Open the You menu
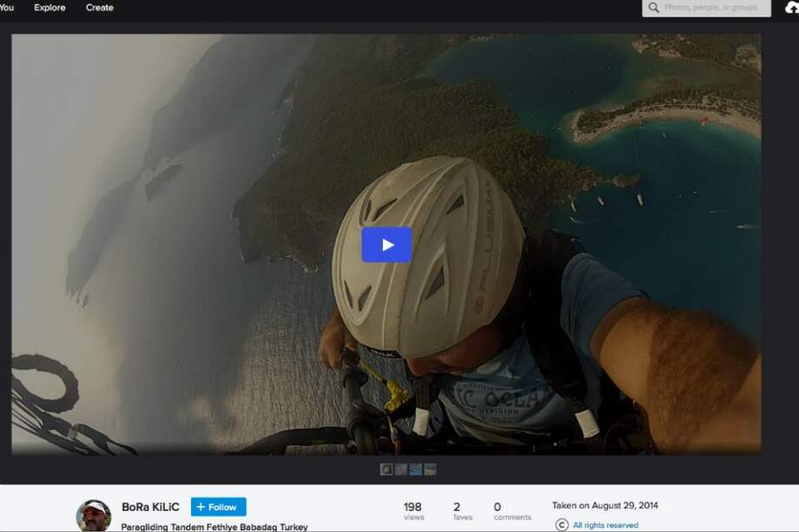Image resolution: width=799 pixels, height=532 pixels. [6, 8]
